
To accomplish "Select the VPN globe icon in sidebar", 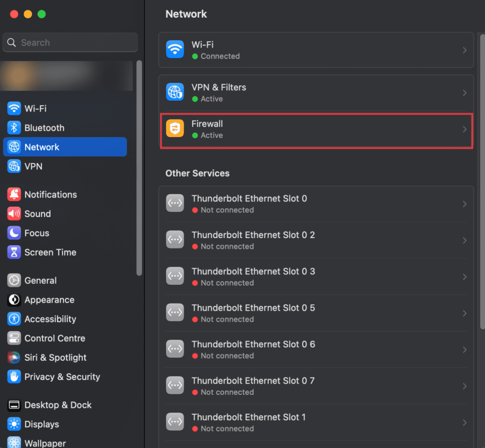I will [x=13, y=166].
